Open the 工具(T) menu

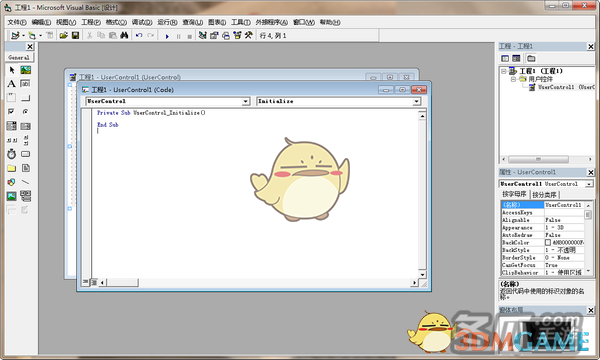point(241,23)
